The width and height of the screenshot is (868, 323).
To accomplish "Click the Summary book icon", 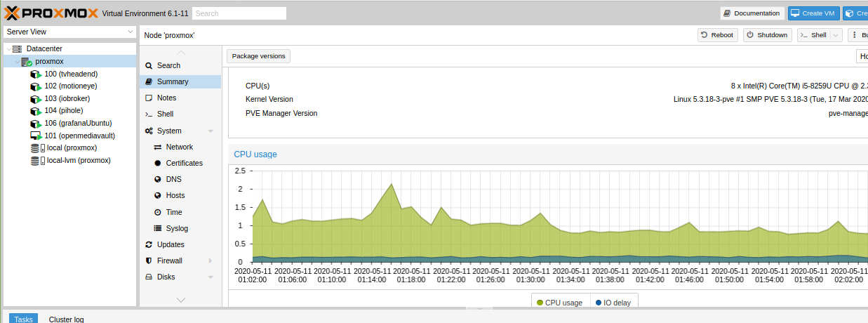I will [x=149, y=81].
